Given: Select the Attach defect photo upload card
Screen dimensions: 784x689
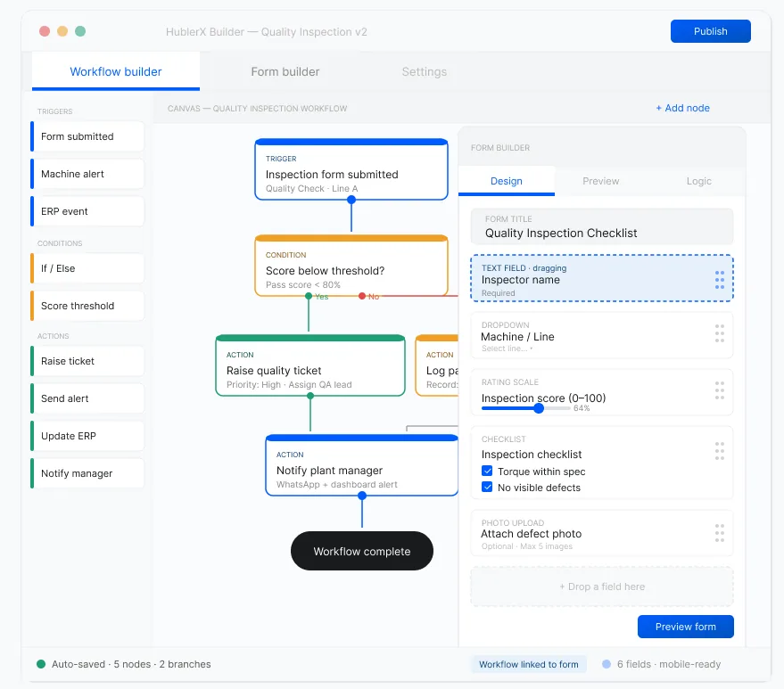Looking at the screenshot, I should pos(601,533).
